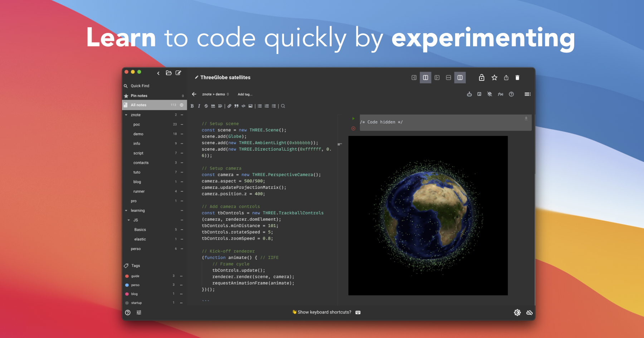This screenshot has width=644, height=338.
Task: Select All notes in the sidebar
Action: 154,105
